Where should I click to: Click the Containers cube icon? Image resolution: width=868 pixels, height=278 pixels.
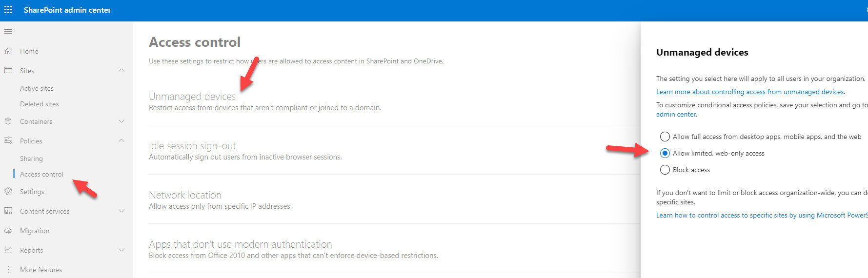coord(8,121)
